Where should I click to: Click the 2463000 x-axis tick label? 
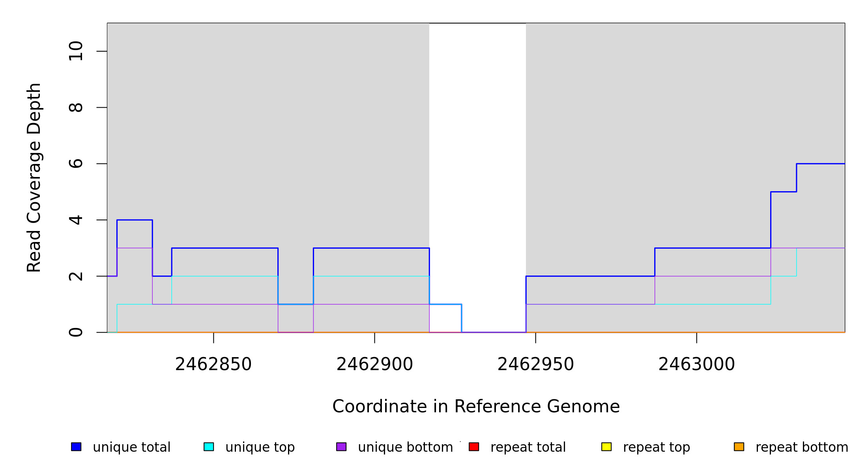click(696, 364)
